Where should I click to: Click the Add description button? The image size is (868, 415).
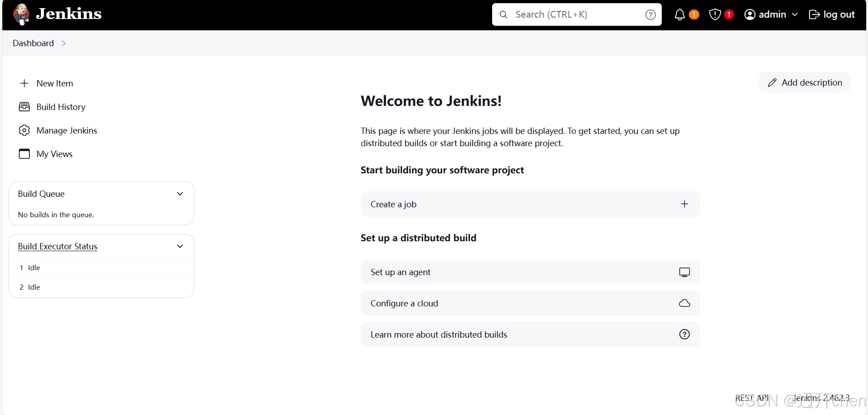(x=804, y=82)
